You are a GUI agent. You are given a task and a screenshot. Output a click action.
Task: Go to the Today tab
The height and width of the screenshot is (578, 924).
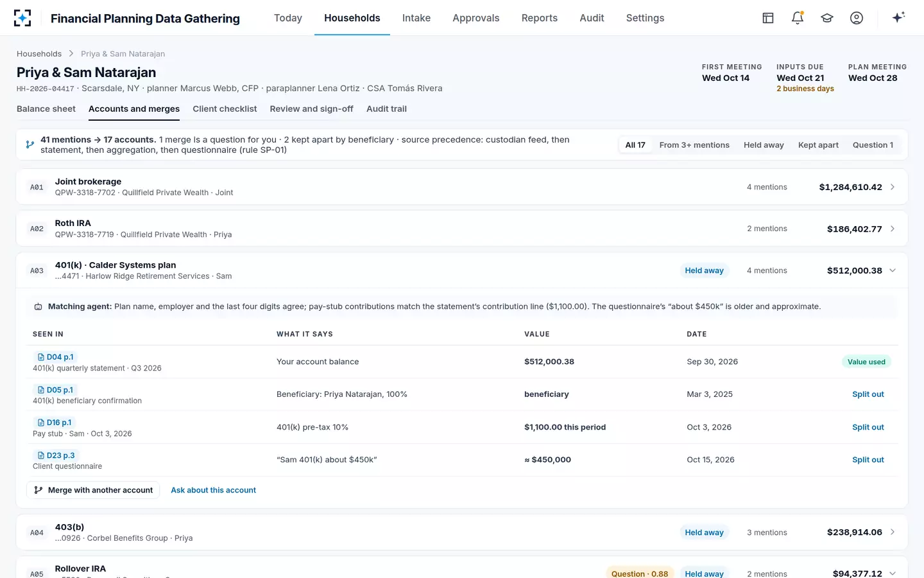tap(288, 18)
